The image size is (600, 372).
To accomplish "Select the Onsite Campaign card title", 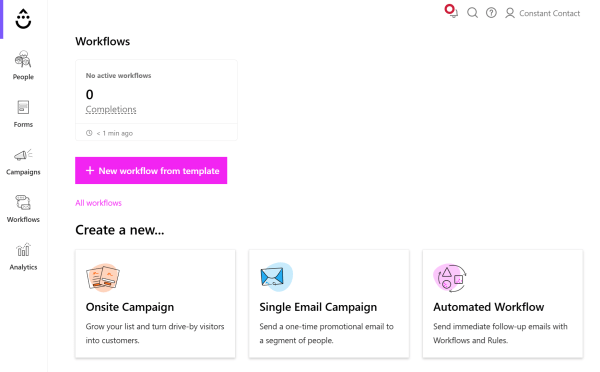I will pos(130,307).
